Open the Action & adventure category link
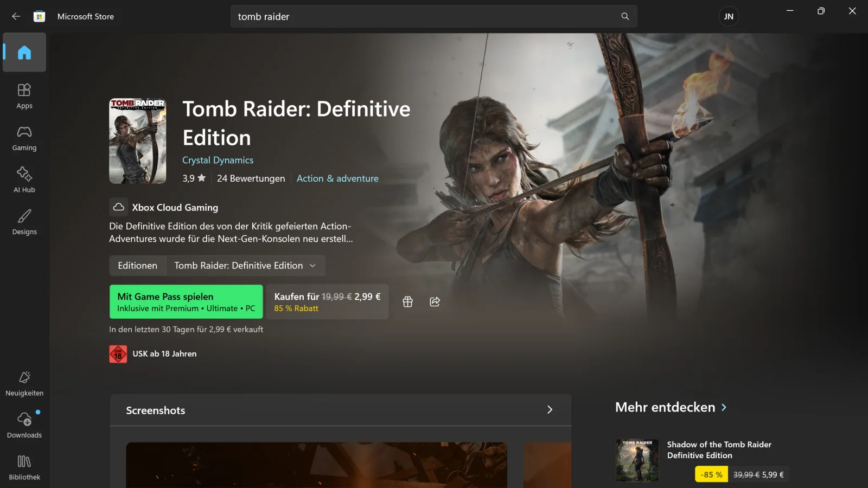 337,178
